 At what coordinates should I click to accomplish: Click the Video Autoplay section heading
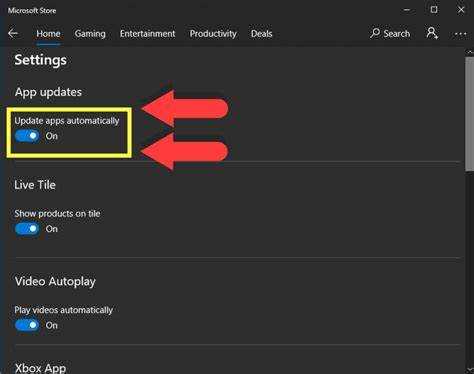click(x=55, y=282)
